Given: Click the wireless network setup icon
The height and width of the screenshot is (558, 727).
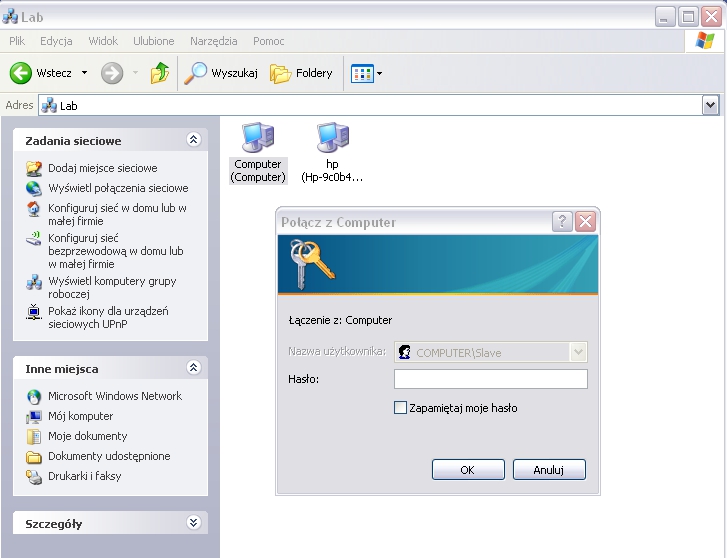Looking at the screenshot, I should (x=34, y=238).
